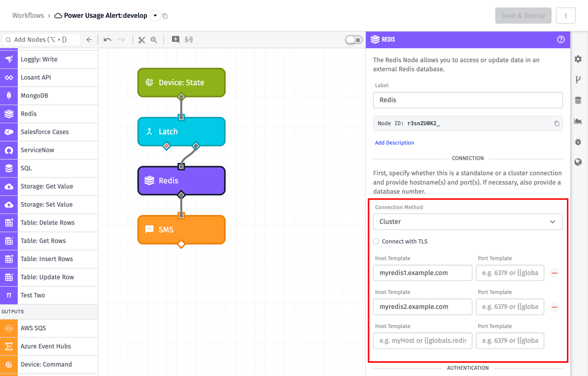
Task: Open the three-dot more options menu
Action: (x=566, y=16)
